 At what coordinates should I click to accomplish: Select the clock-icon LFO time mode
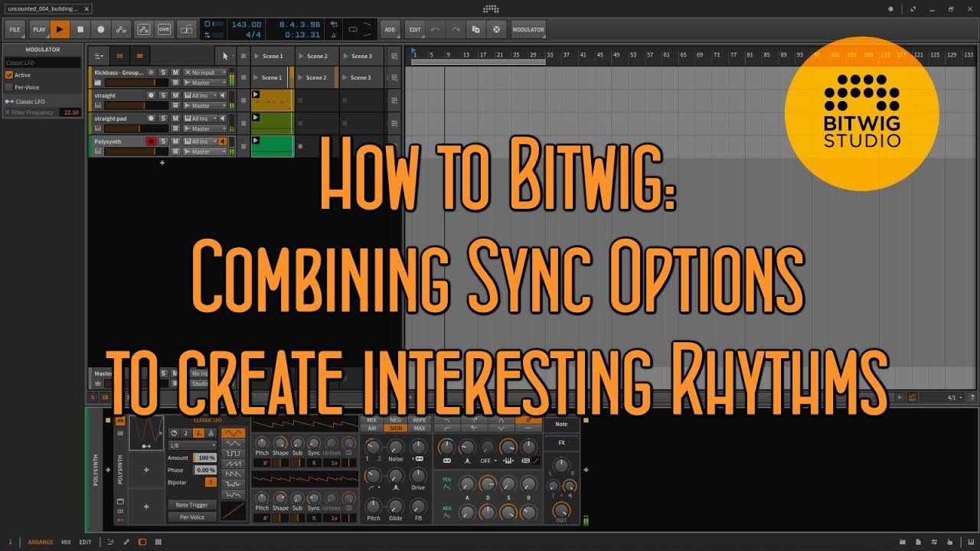174,432
